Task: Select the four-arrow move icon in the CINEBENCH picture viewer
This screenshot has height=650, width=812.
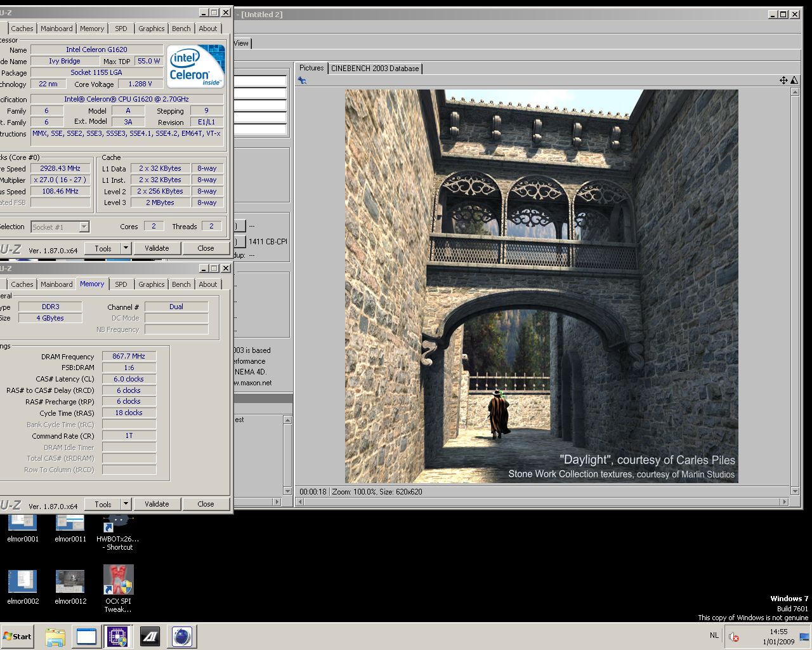Action: (783, 80)
